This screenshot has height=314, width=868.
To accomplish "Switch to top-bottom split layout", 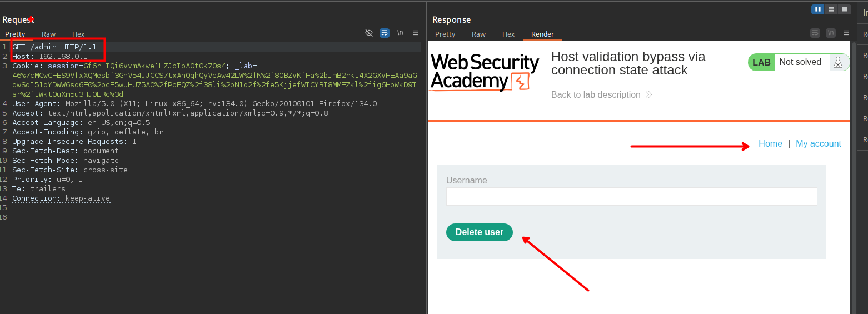I will coord(831,9).
